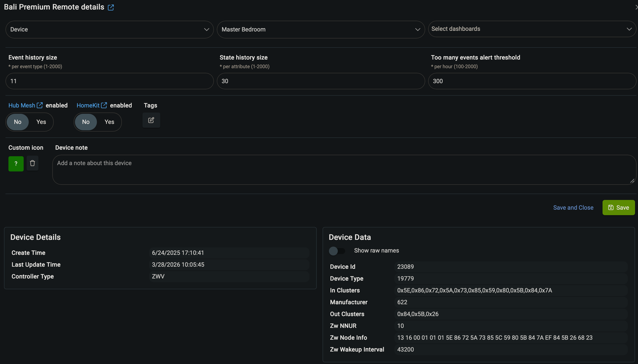The image size is (638, 364).
Task: Click the In Clusters hex value
Action: coord(475,290)
